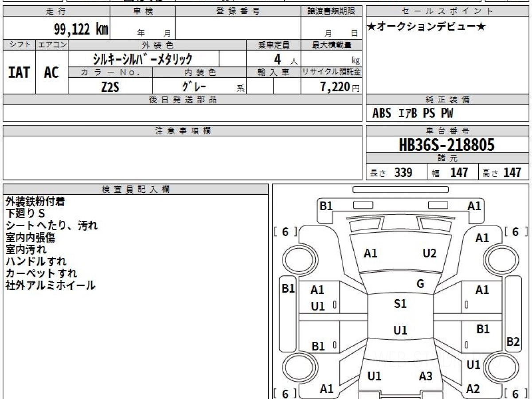Click the 内装色 header
Image resolution: width=532 pixels, height=399 pixels.
(199, 72)
